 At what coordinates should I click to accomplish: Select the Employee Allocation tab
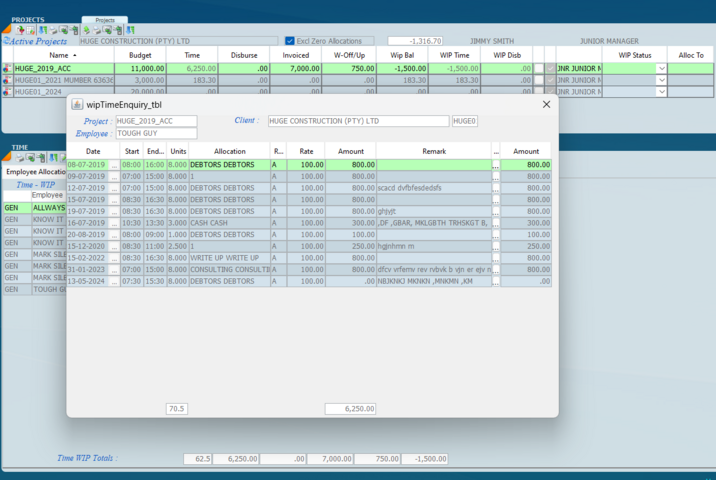point(34,172)
